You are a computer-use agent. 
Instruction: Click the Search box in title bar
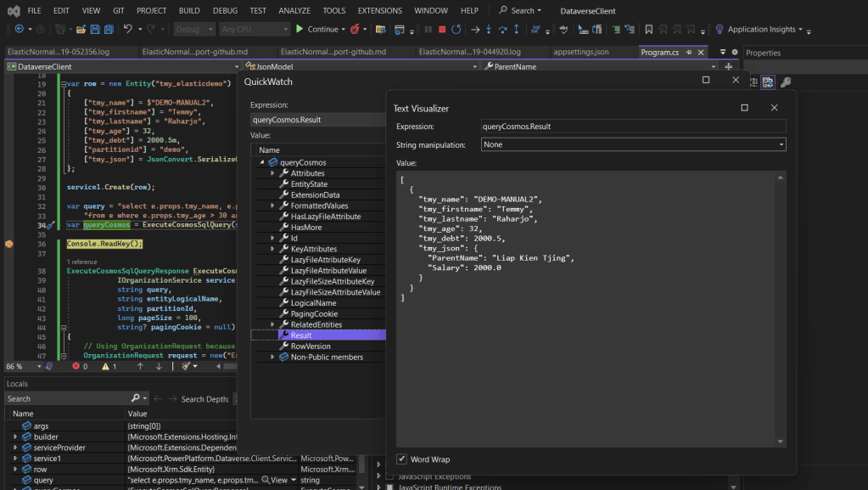tap(520, 10)
